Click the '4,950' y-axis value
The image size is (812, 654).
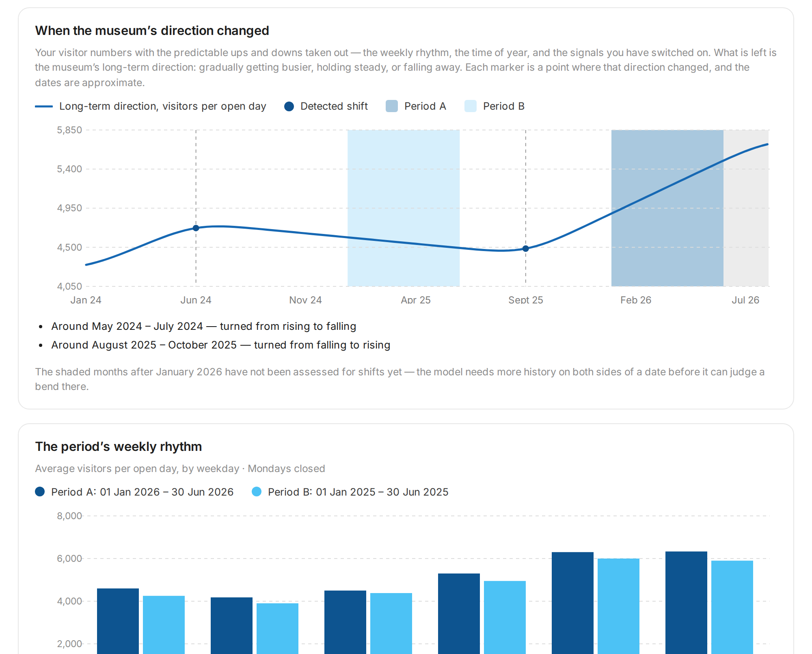point(69,208)
